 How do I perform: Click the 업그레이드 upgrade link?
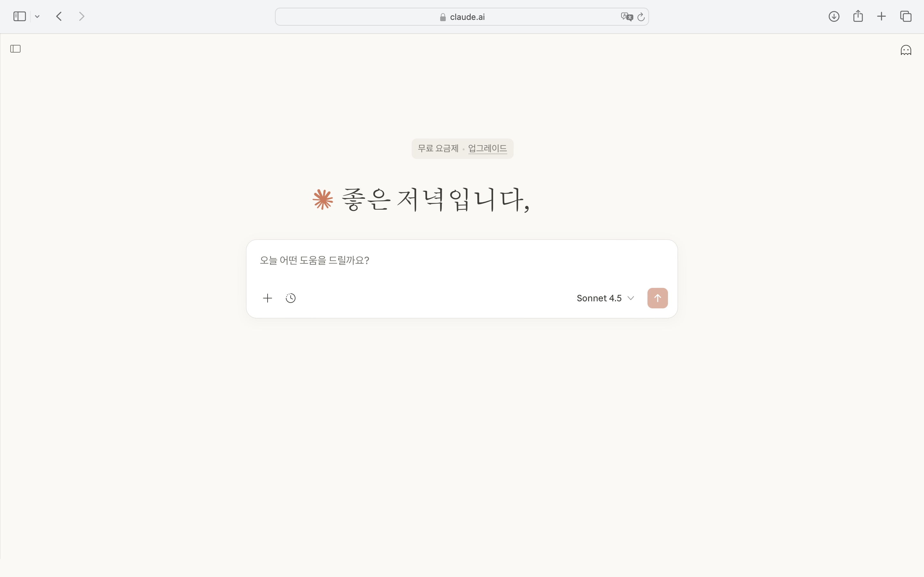488,148
